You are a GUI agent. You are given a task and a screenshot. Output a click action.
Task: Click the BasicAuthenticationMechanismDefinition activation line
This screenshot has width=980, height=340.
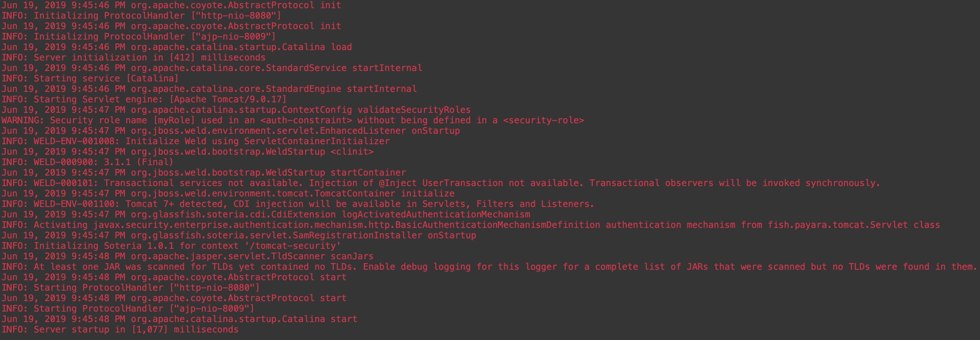(470, 225)
